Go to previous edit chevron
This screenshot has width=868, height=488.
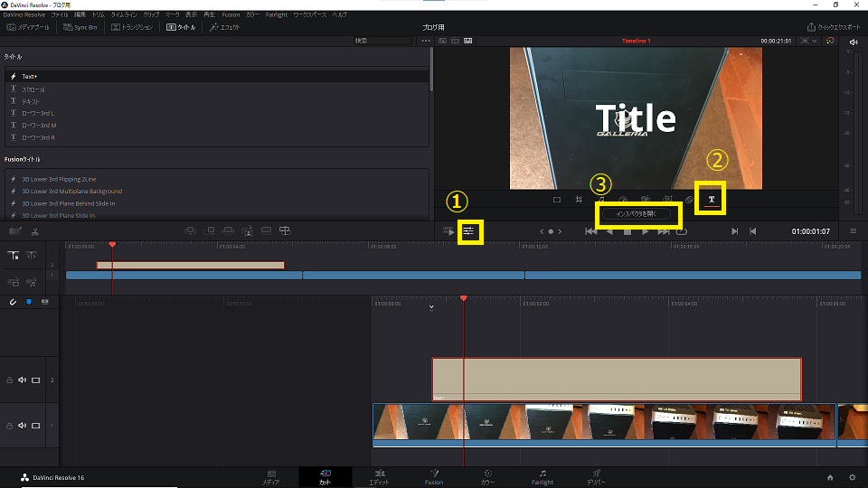(x=542, y=231)
